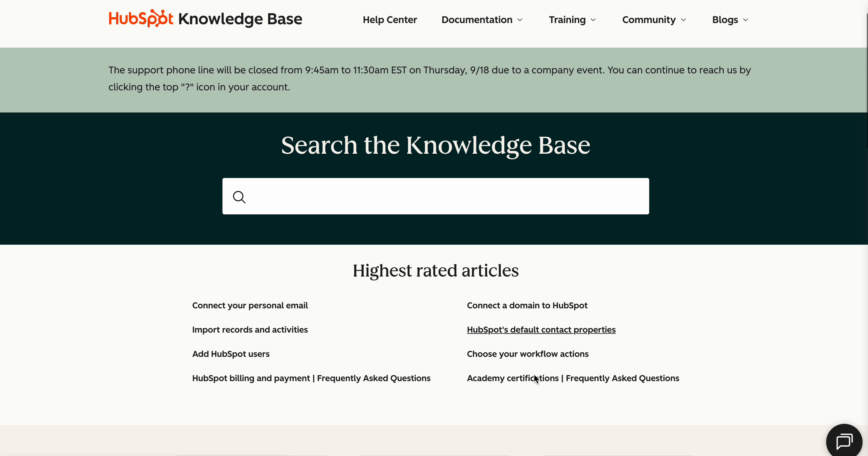The height and width of the screenshot is (456, 868).
Task: Expand the Documentation dropdown chevron
Action: (x=520, y=20)
